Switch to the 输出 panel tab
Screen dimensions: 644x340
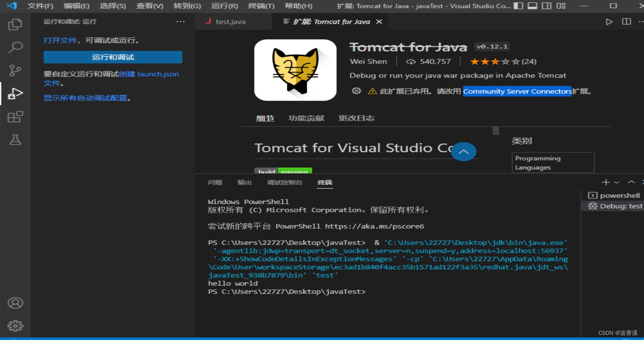(x=244, y=182)
